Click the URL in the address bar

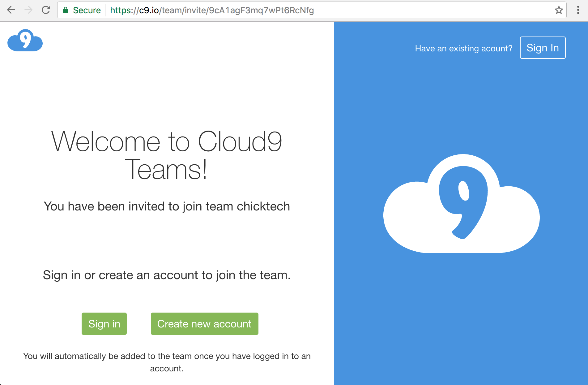[x=212, y=10]
